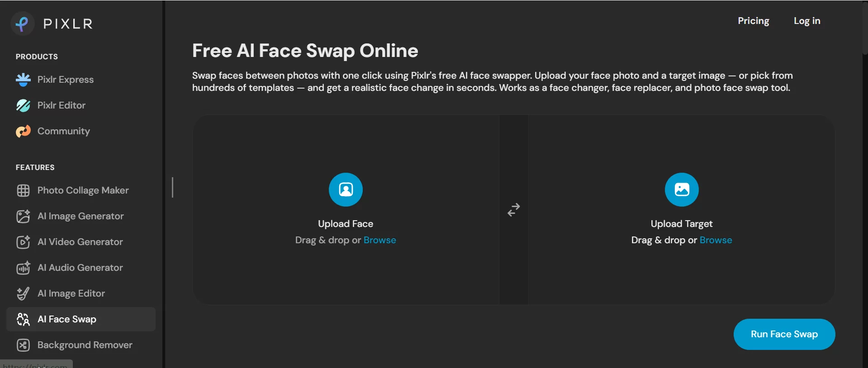
Task: Click the FEATURES section header
Action: pos(35,167)
